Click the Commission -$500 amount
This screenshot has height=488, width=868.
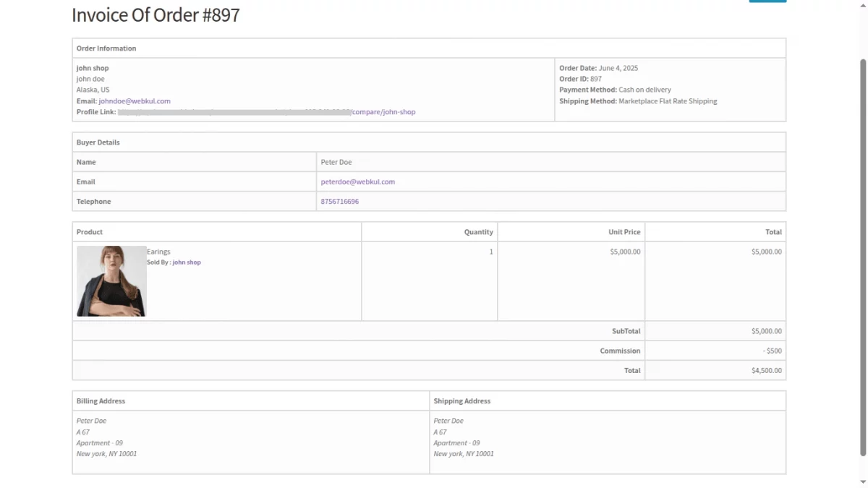(x=772, y=351)
